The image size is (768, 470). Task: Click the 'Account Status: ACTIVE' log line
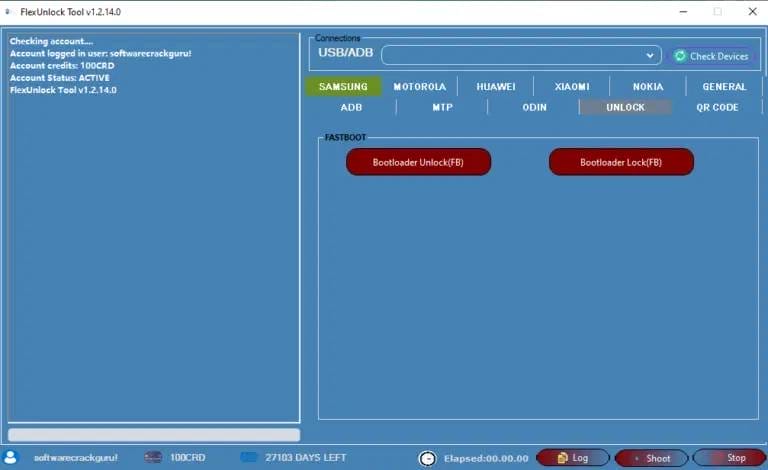pos(60,78)
